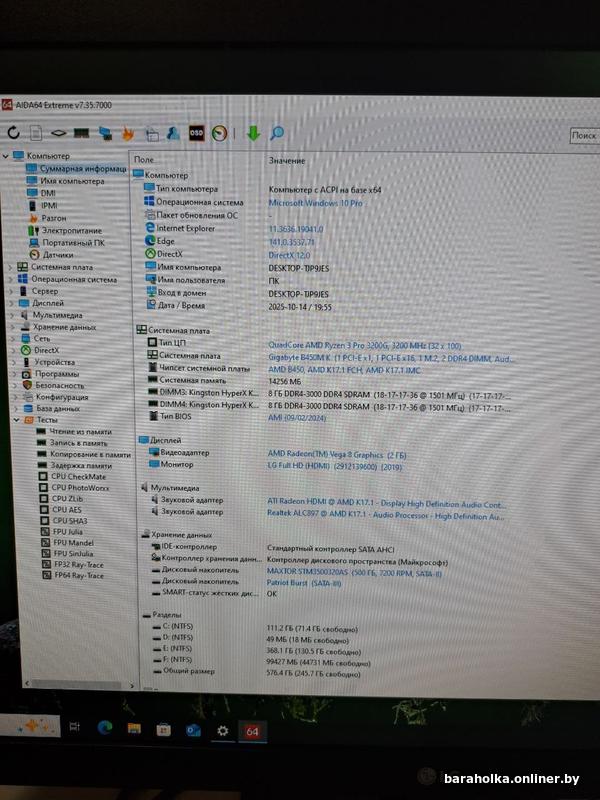Click the Windows taskbar search box

(30, 724)
